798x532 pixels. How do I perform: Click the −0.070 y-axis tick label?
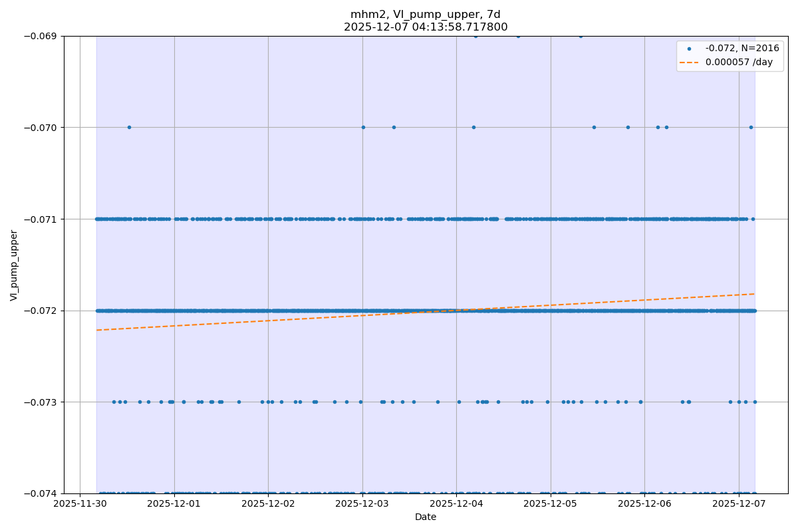point(41,128)
